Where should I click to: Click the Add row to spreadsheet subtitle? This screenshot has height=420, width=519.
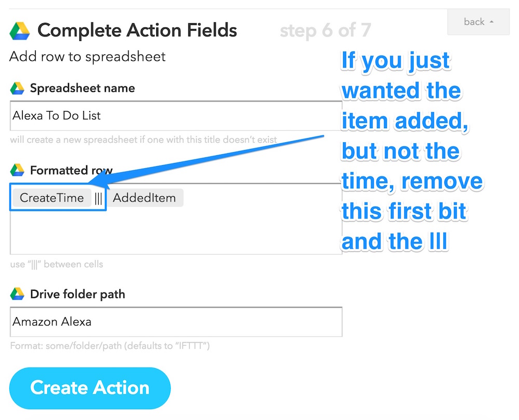[x=87, y=57]
